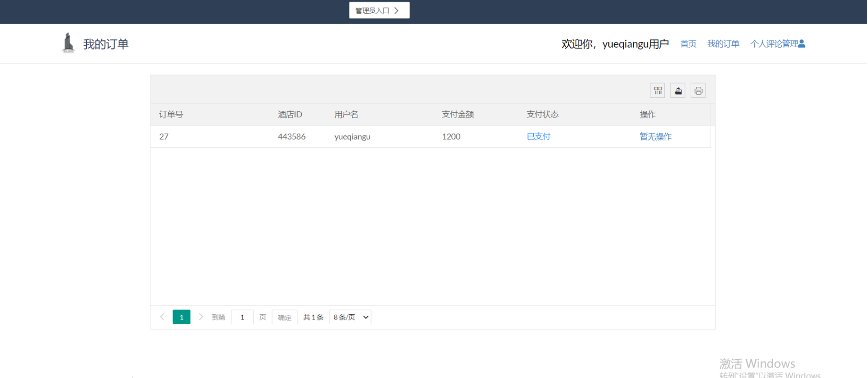
Task: Click the 确定 pagination button
Action: click(285, 317)
